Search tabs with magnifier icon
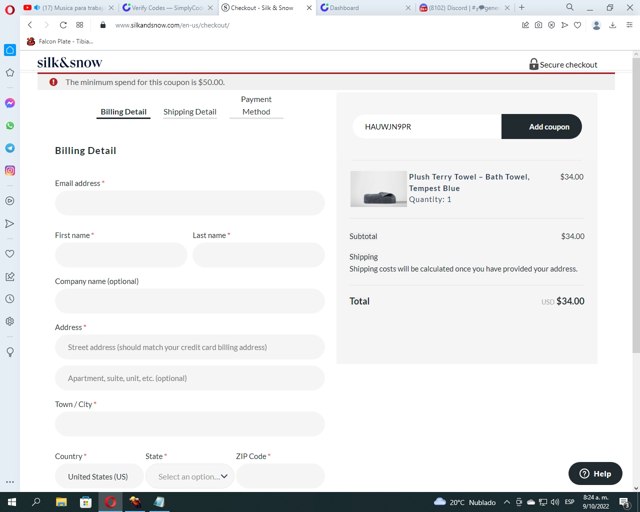640x512 pixels. pos(570,7)
